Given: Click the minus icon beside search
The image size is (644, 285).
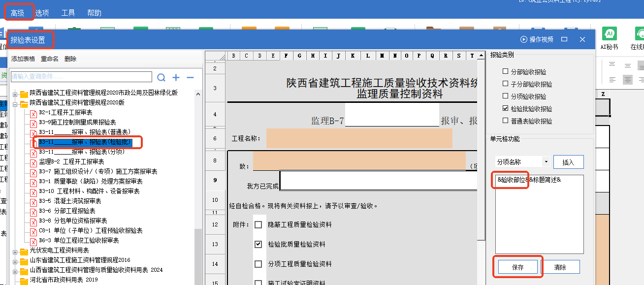Looking at the screenshot, I should point(190,77).
